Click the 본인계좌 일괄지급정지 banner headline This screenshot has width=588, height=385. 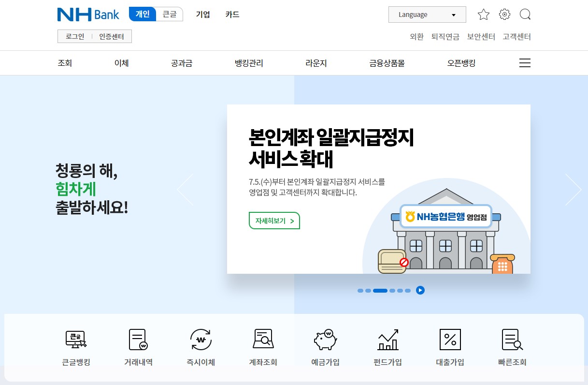pyautogui.click(x=331, y=148)
